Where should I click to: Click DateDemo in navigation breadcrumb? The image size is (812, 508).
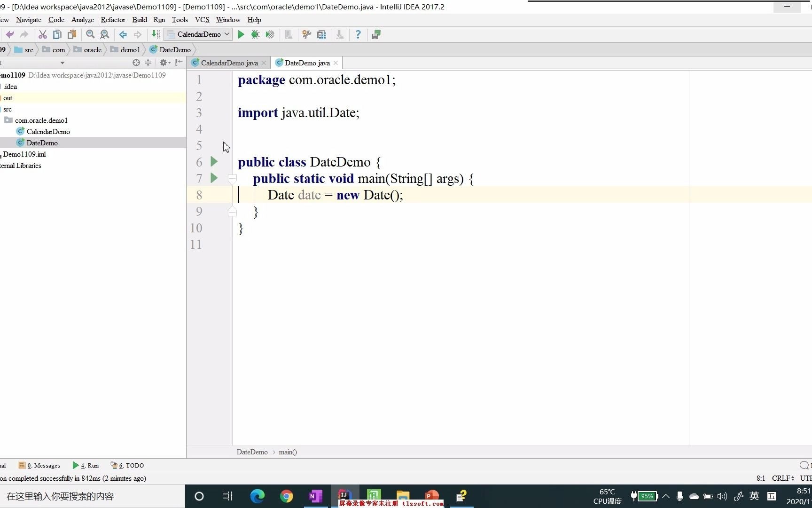[170, 50]
